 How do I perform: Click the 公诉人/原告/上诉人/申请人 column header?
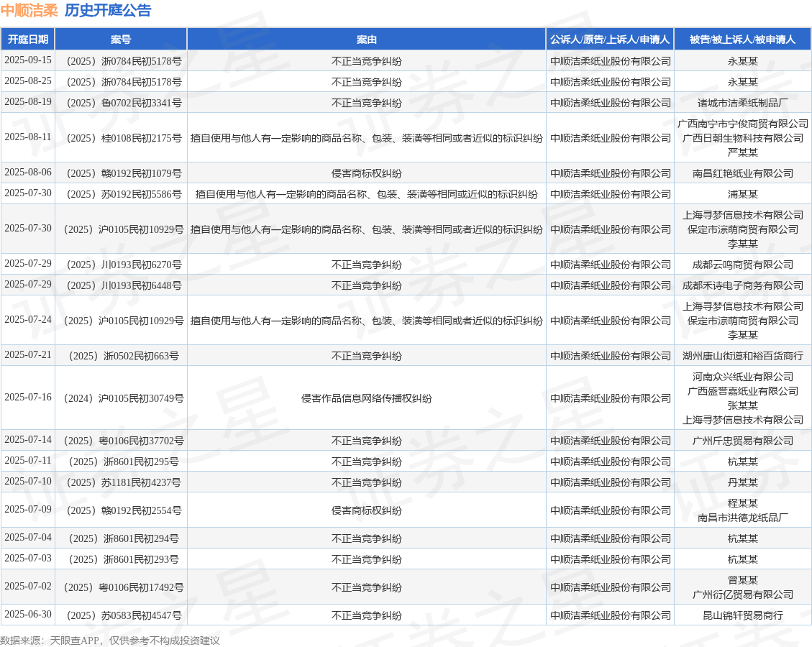[x=610, y=40]
